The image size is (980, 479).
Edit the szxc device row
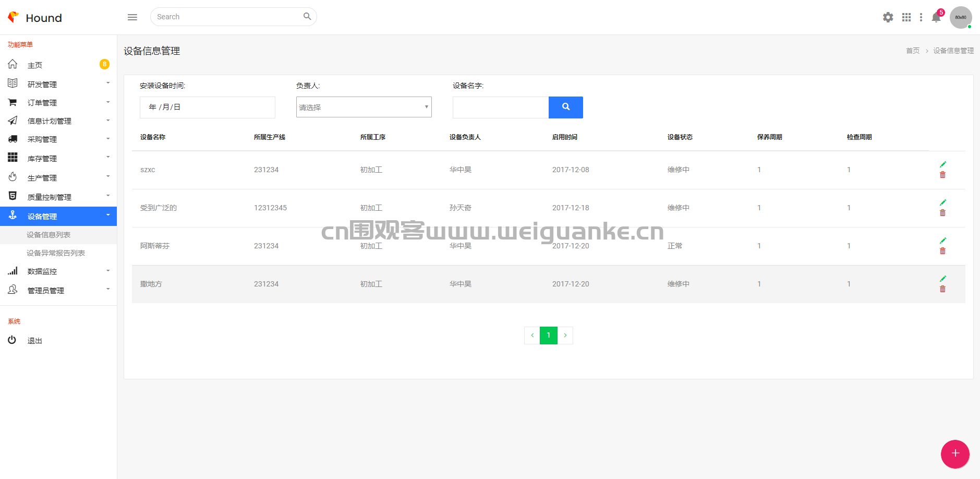pyautogui.click(x=943, y=164)
